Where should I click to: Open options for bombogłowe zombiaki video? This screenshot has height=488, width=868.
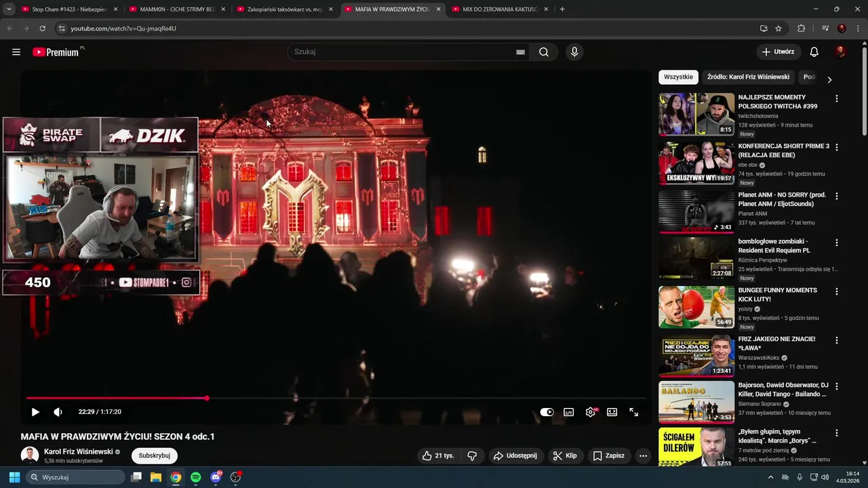coord(836,242)
